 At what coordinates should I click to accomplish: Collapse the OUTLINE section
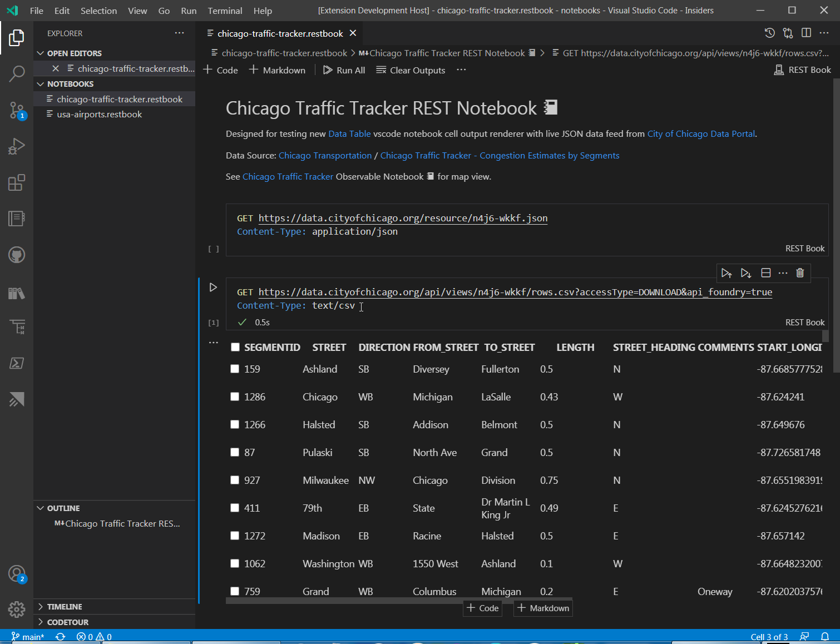(x=40, y=508)
